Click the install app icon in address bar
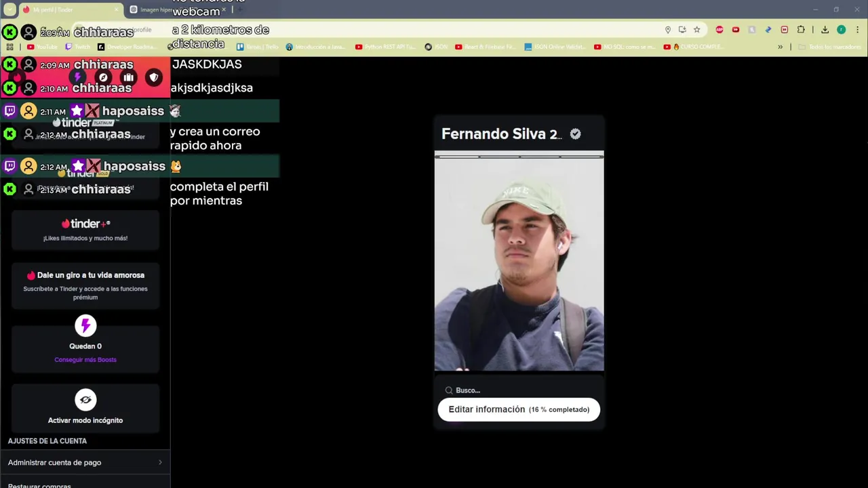The height and width of the screenshot is (488, 868). click(682, 30)
